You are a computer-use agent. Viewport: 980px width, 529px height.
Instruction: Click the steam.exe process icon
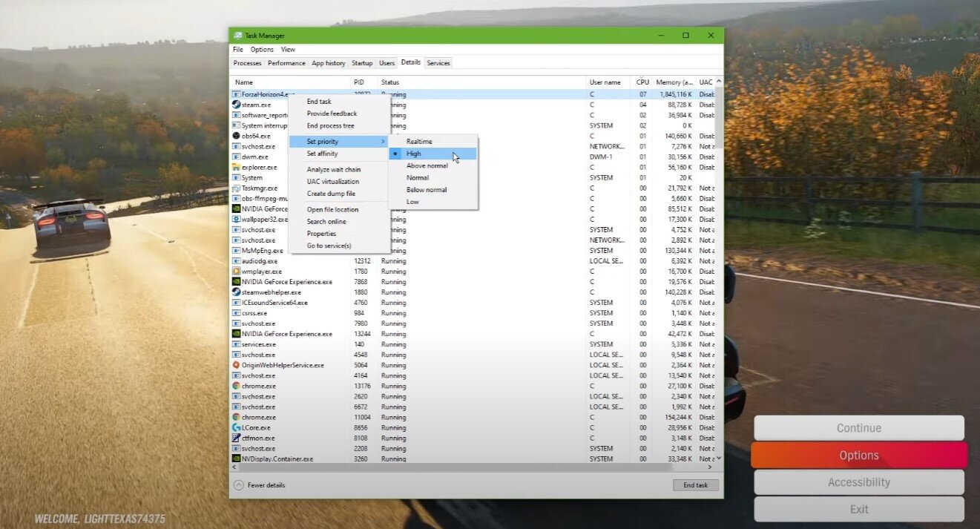coord(236,105)
